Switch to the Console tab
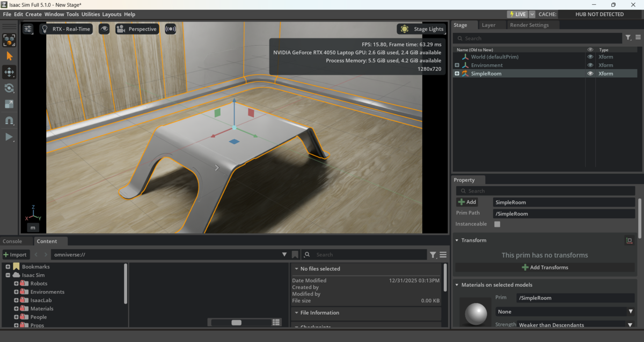This screenshot has height=342, width=644. (x=12, y=241)
